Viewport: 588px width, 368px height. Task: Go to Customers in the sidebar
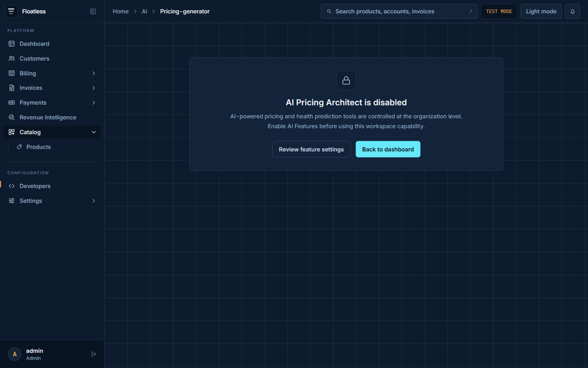[52, 58]
